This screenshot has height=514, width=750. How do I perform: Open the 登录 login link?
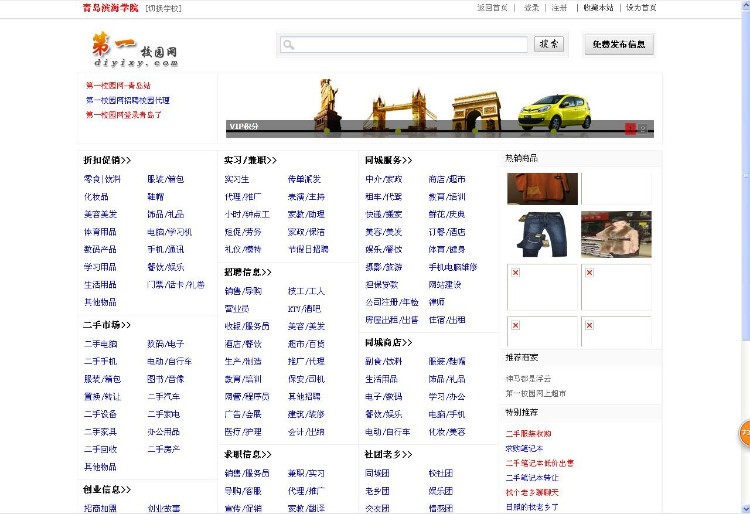pos(531,8)
